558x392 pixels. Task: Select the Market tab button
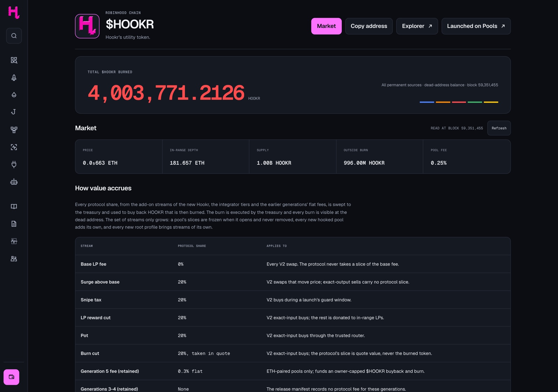tap(326, 26)
